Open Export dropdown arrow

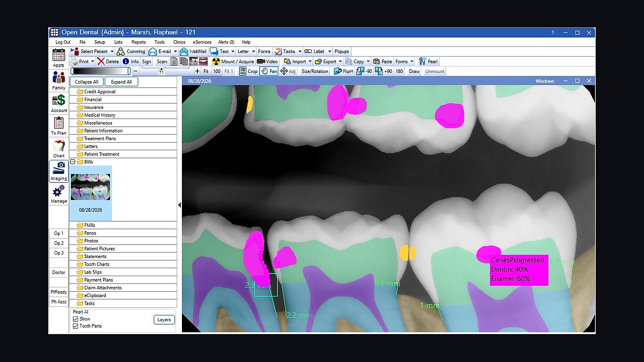(340, 62)
